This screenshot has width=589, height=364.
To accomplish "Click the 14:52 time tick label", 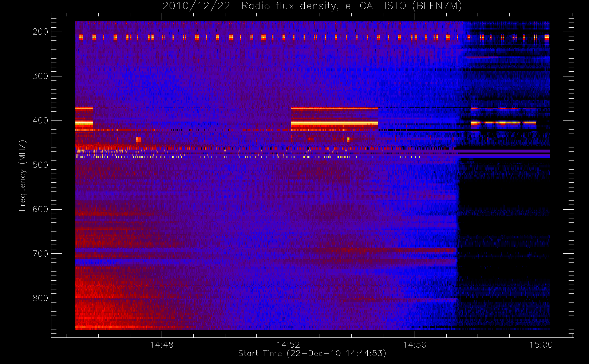I will point(288,345).
